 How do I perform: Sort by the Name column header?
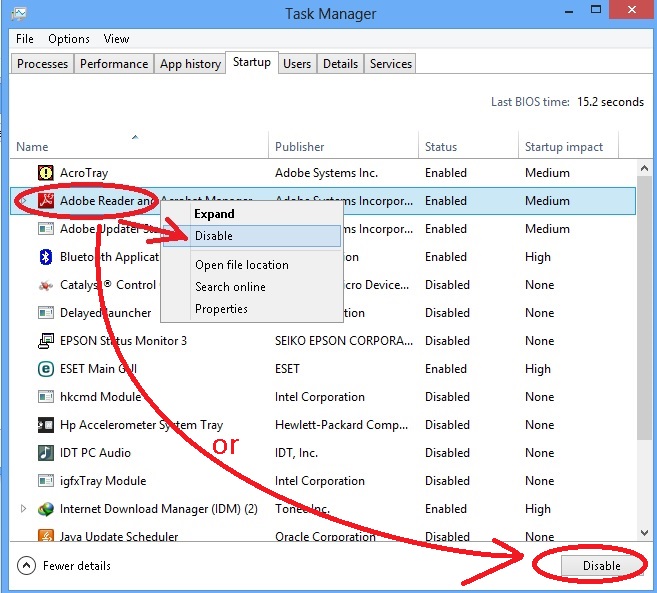(x=139, y=147)
